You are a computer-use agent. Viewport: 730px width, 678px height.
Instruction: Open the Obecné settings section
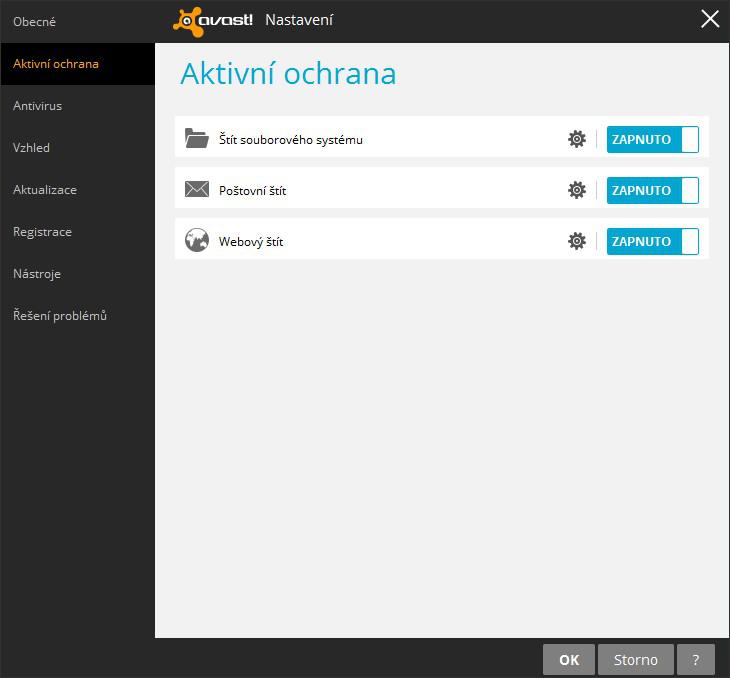[77, 21]
